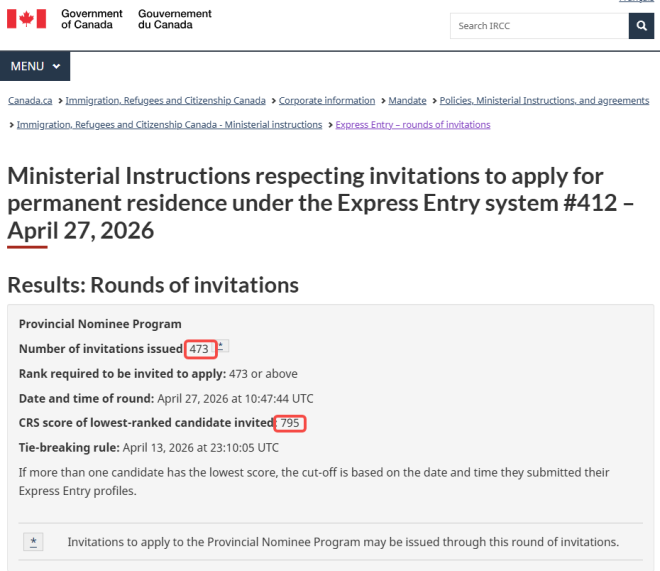Click the highlighted 795 CRS score
Image resolution: width=660 pixels, height=571 pixels.
pyautogui.click(x=290, y=423)
